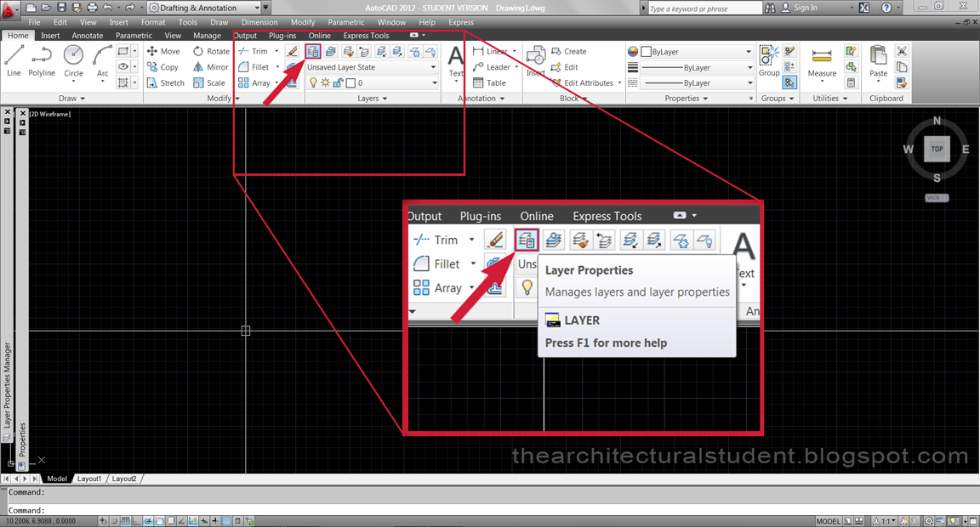Click the Rotate tool
Image resolution: width=980 pixels, height=527 pixels.
[211, 51]
